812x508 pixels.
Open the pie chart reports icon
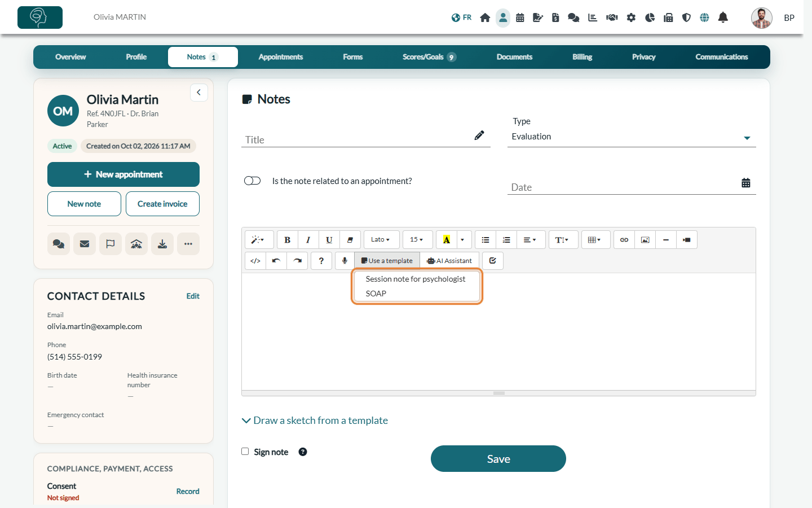[650, 17]
